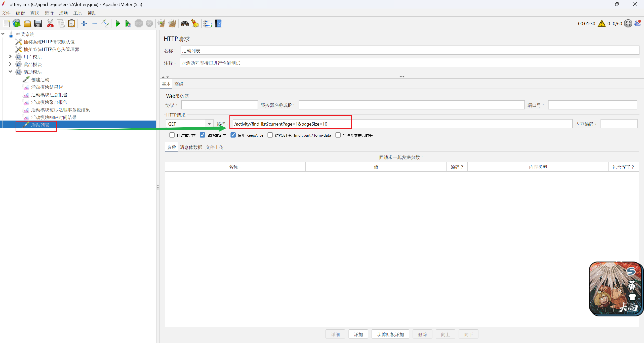644x343 pixels.
Task: Click the green Start run icon
Action: point(117,24)
